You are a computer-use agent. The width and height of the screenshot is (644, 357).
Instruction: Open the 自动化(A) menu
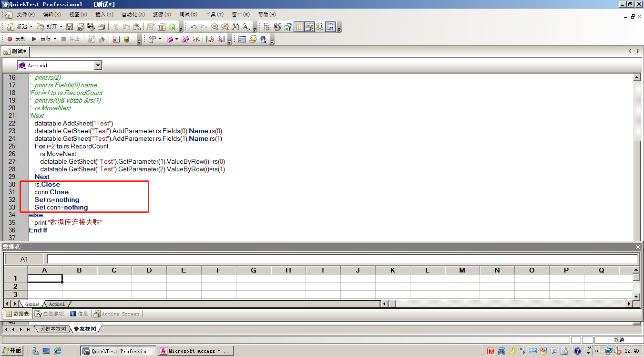(x=133, y=15)
